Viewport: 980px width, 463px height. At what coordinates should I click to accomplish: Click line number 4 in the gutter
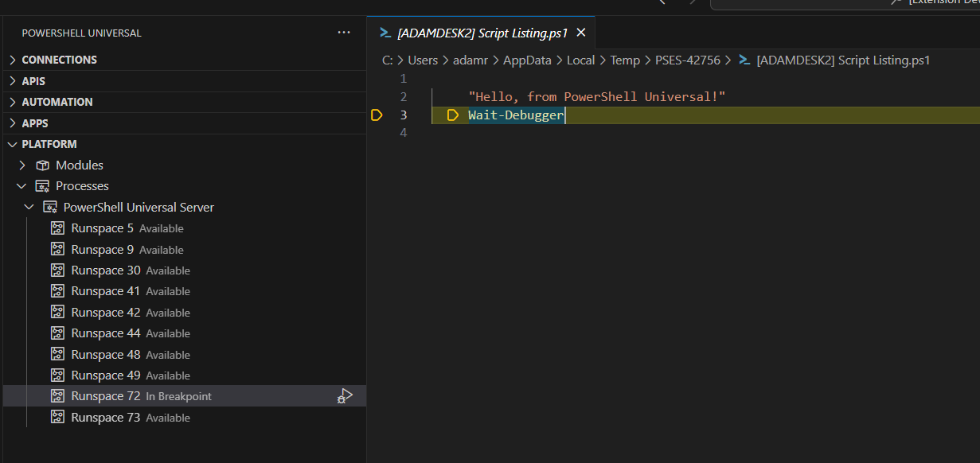[x=403, y=132]
